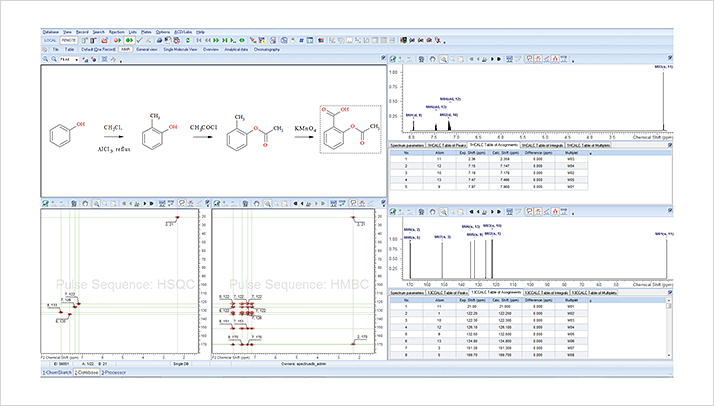Image resolution: width=714 pixels, height=406 pixels.
Task: Open the Plates menu
Action: click(x=146, y=32)
